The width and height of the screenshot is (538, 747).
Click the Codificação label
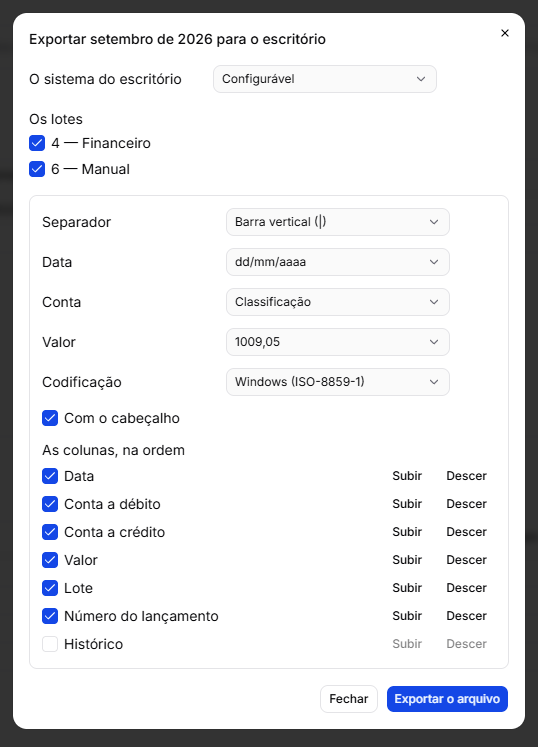pos(81,382)
